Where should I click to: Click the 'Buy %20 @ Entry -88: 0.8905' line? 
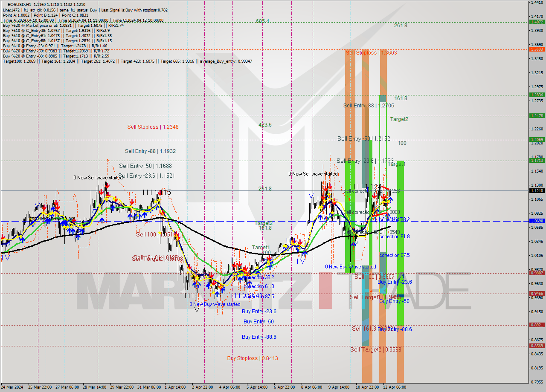[56, 56]
